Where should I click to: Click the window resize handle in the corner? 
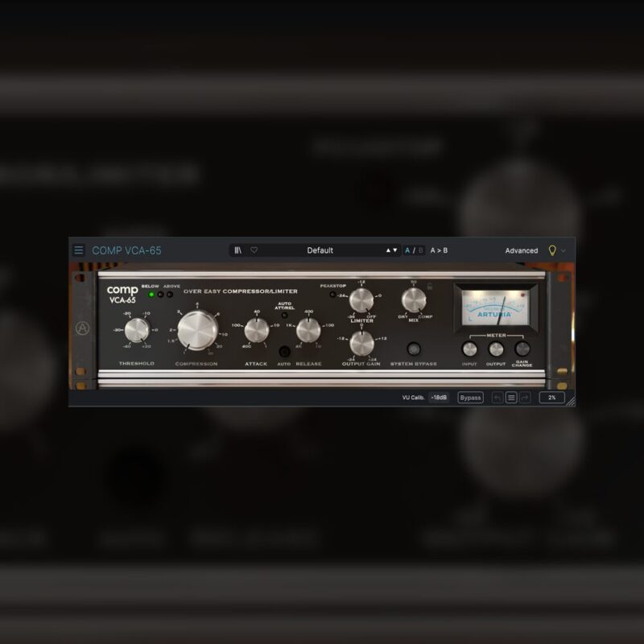click(x=571, y=402)
